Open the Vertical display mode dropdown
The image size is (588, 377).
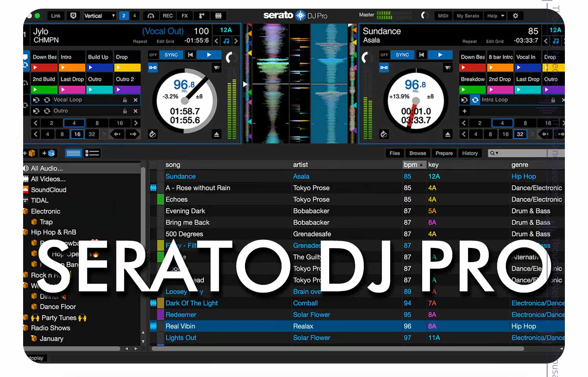100,16
